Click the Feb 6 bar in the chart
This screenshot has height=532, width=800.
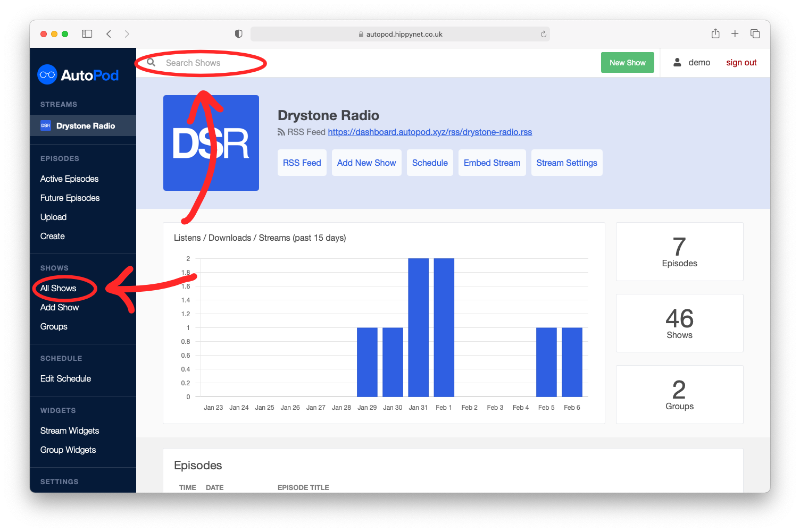[x=572, y=362]
